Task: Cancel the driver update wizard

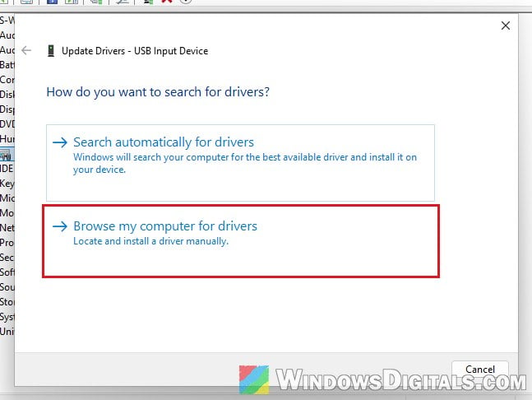Action: [479, 369]
